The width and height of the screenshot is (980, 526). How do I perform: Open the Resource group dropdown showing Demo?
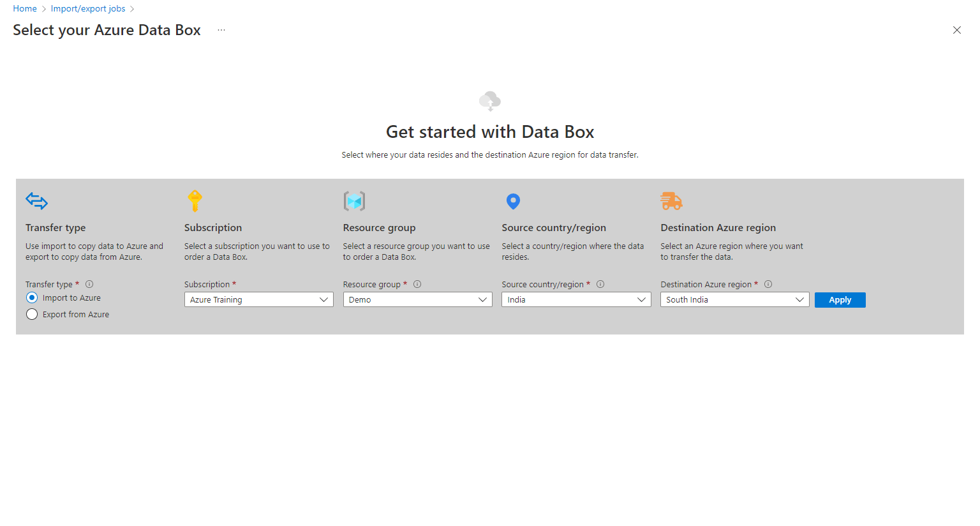tap(418, 299)
